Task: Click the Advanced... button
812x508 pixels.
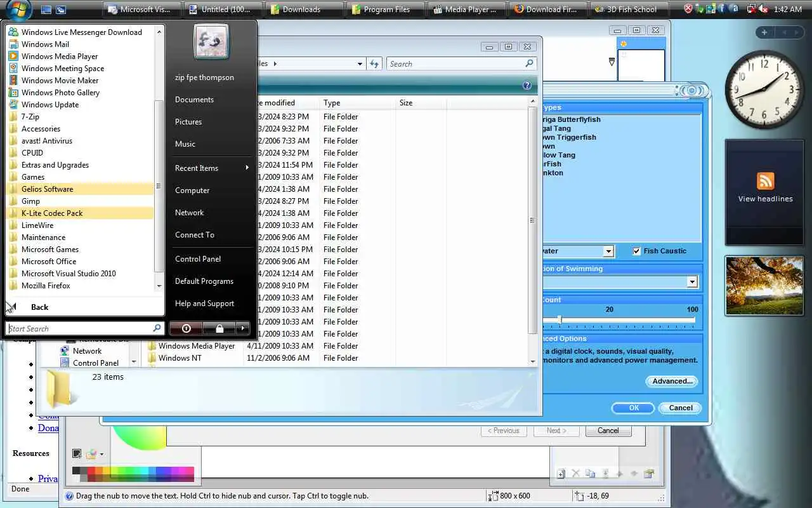Action: click(x=672, y=381)
